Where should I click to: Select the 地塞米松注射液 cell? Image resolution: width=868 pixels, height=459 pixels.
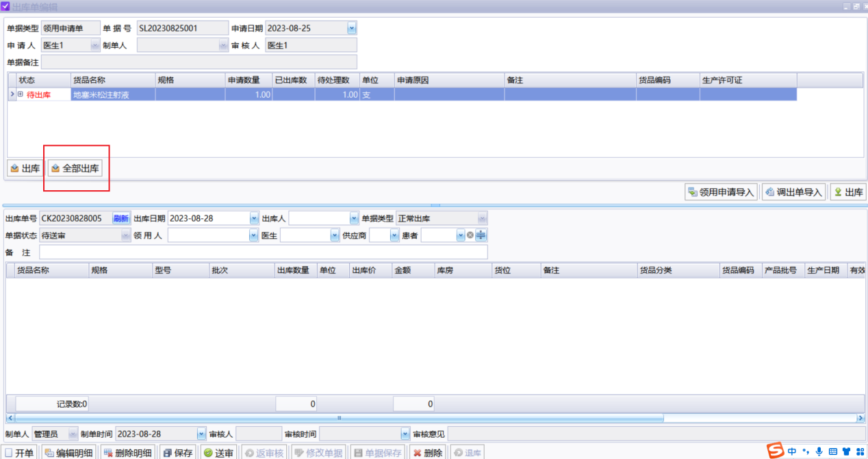[113, 94]
